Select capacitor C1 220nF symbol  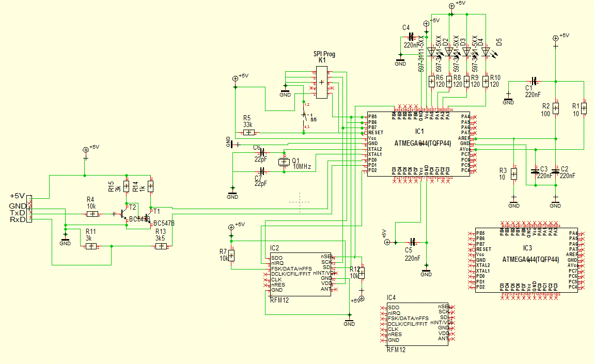[534, 81]
